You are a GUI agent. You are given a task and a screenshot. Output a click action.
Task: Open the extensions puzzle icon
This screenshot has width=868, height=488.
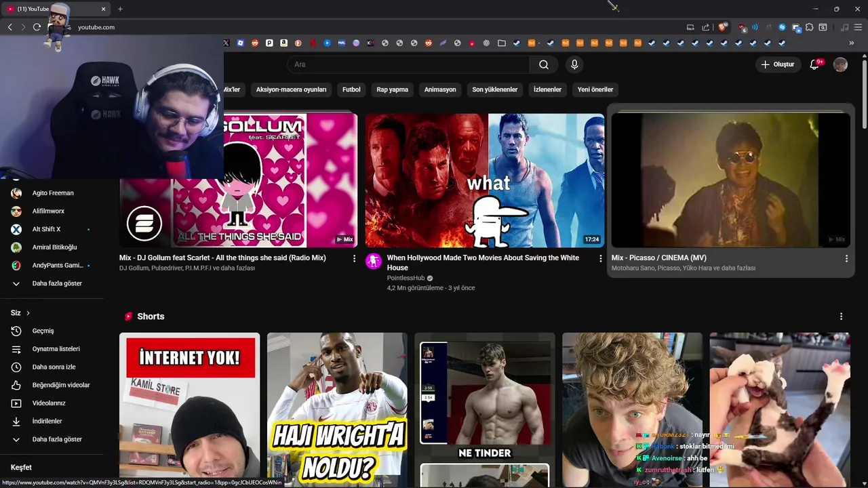click(809, 27)
